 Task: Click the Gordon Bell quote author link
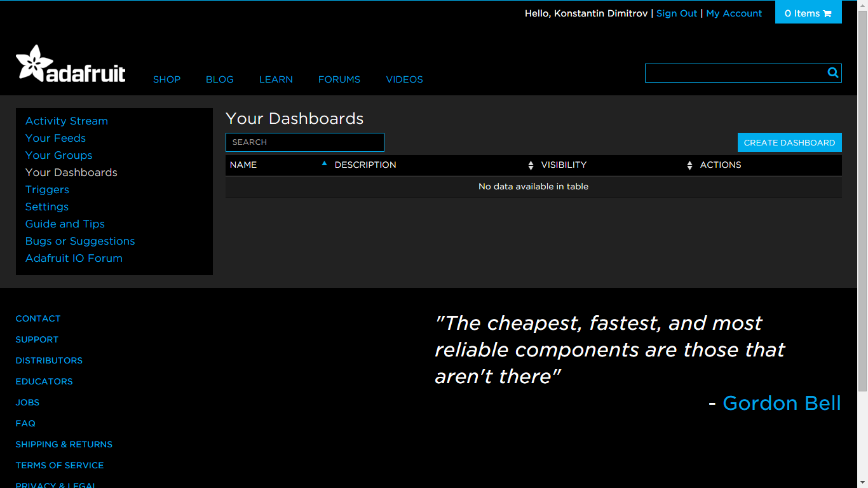[x=782, y=403]
